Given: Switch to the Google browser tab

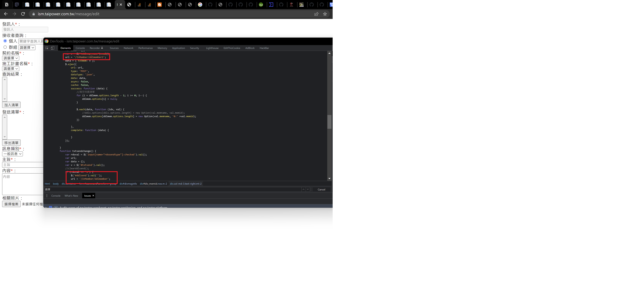Looking at the screenshot, I should [x=200, y=4].
